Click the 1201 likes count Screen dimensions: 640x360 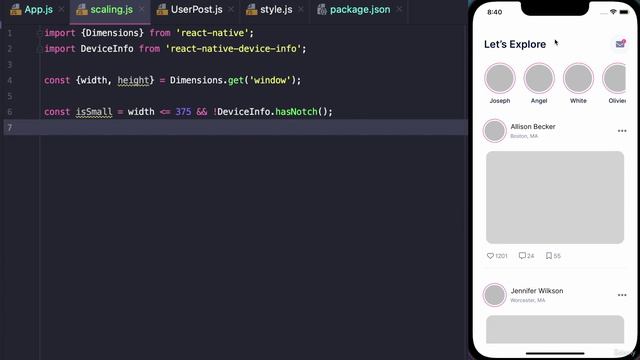501,256
